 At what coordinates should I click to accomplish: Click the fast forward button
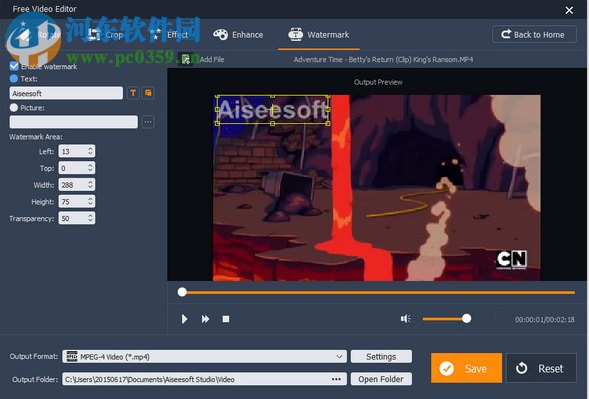(x=205, y=319)
